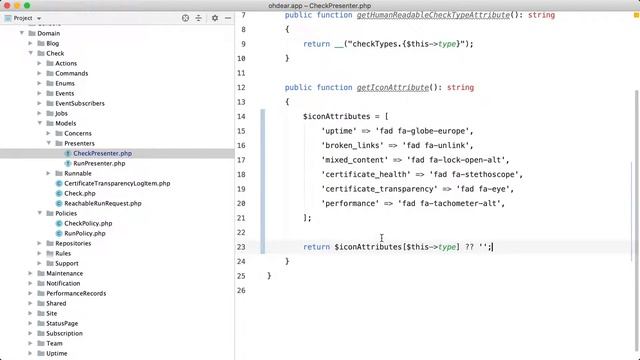The height and width of the screenshot is (360, 640).
Task: Select CheckPresenter.php in project tree
Action: coord(102,153)
